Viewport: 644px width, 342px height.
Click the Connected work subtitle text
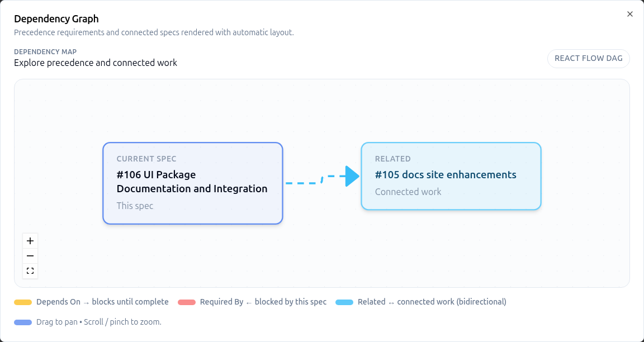coord(408,192)
